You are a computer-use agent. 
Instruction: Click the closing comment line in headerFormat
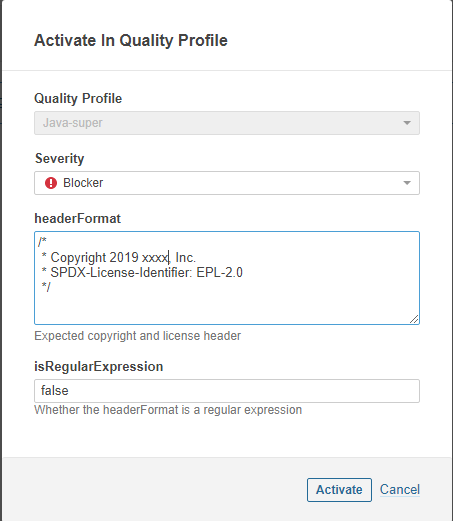pos(46,287)
